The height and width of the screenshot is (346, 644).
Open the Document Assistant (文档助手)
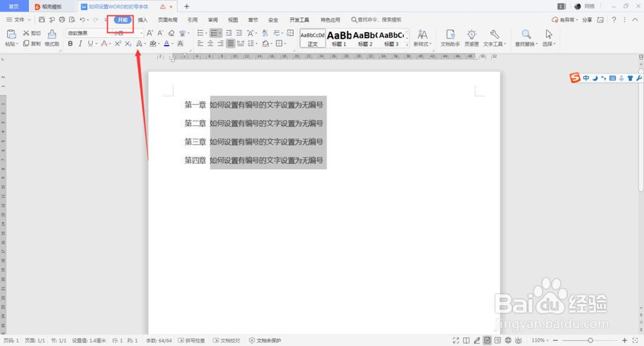[x=450, y=38]
